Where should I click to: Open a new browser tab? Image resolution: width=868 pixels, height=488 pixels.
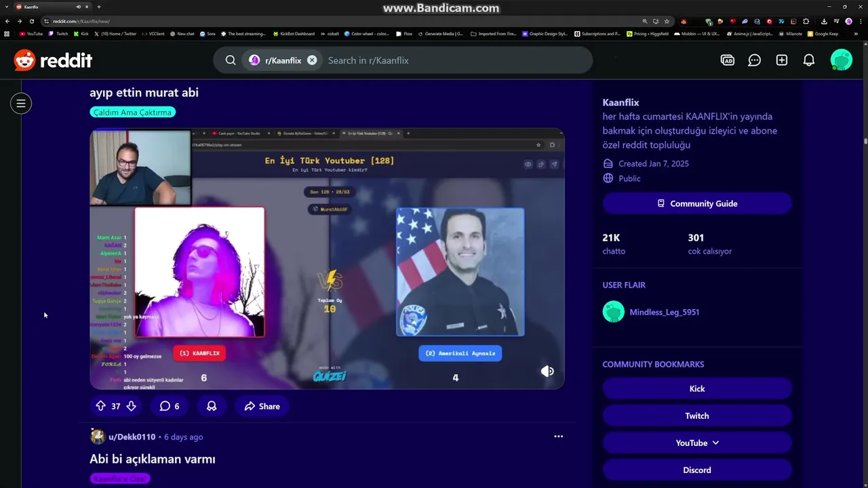[x=99, y=7]
